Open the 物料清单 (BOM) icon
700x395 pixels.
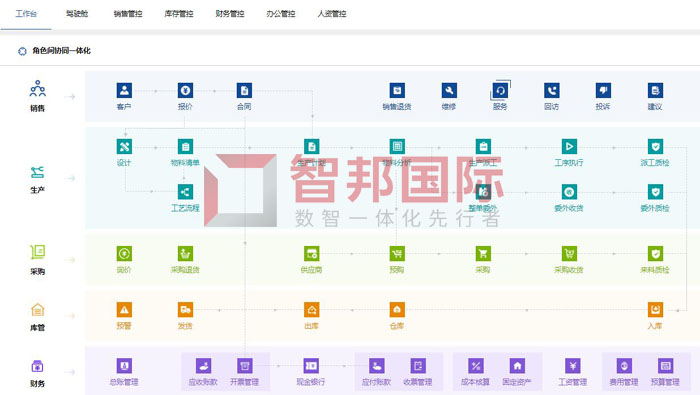tap(185, 146)
